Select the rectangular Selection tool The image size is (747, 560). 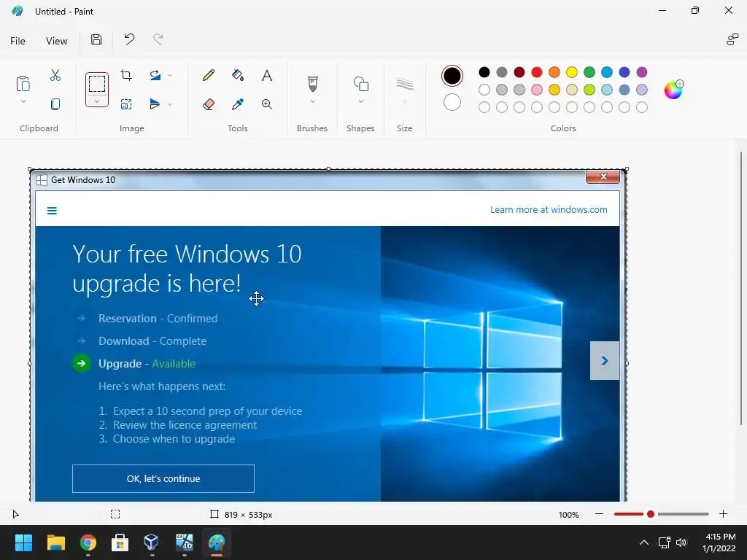click(x=97, y=84)
